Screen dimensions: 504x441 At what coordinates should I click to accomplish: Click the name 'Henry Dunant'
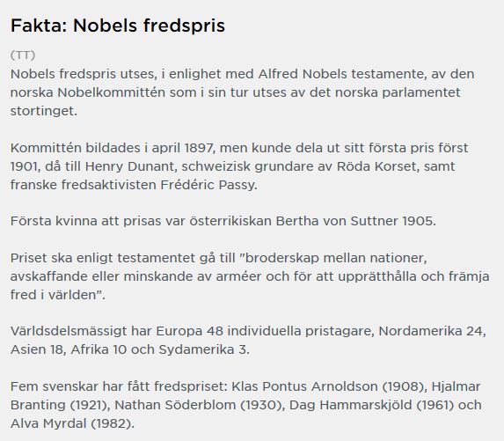129,166
